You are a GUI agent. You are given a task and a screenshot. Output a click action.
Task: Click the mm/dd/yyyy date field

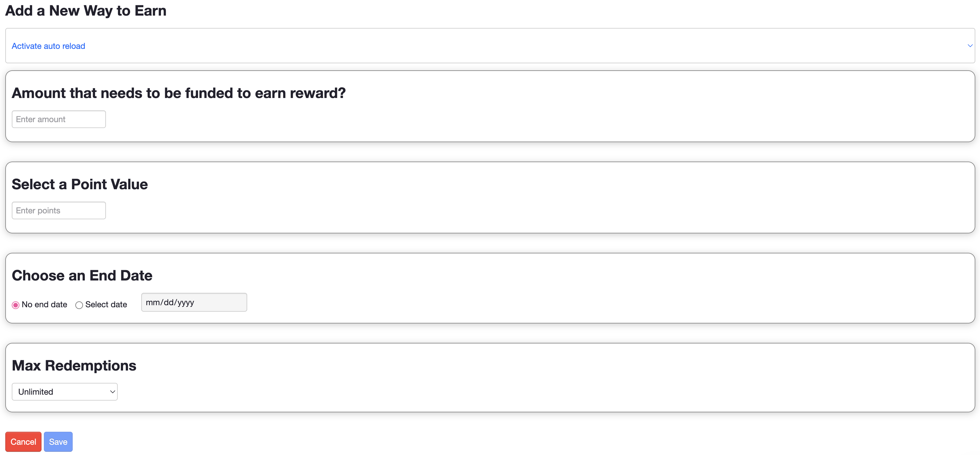tap(194, 302)
